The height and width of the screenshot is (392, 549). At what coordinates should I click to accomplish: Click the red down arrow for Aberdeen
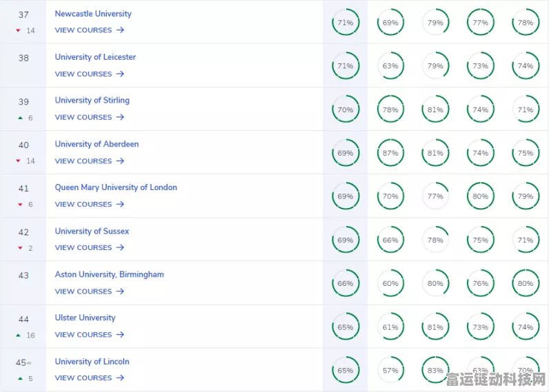click(18, 161)
